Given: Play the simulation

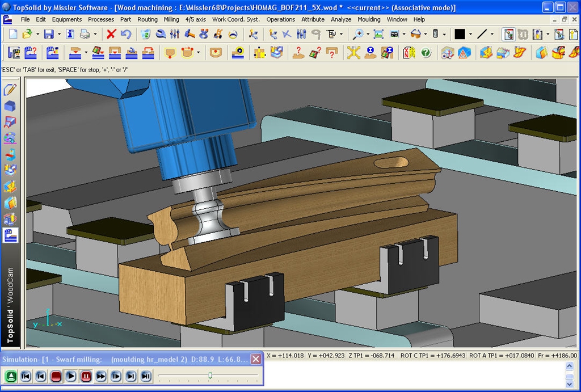Looking at the screenshot, I should coord(70,377).
